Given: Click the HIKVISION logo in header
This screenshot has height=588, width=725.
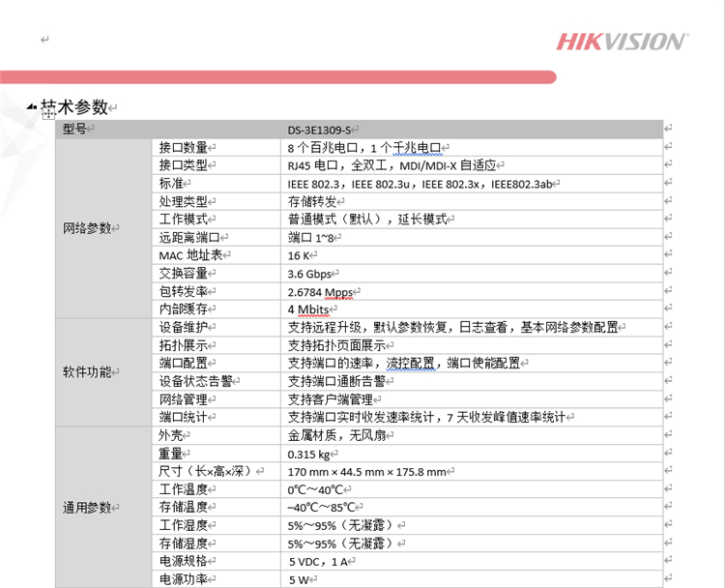Looking at the screenshot, I should (623, 42).
